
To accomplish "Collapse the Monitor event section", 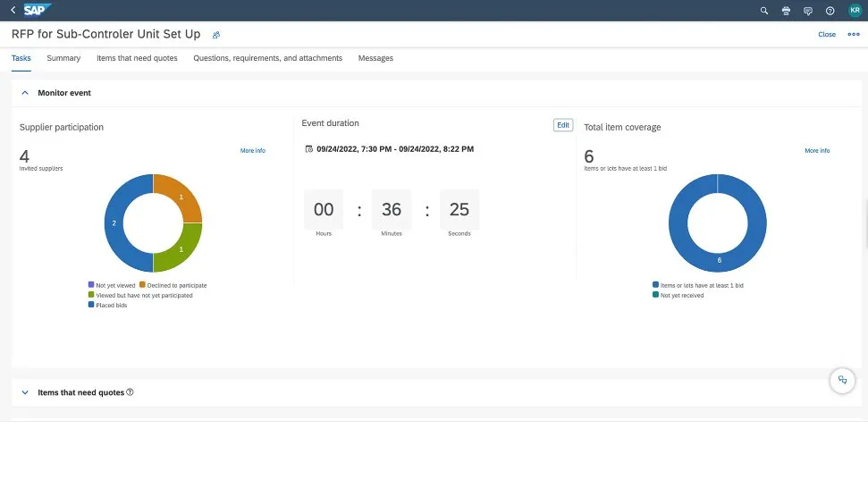I will coord(25,93).
